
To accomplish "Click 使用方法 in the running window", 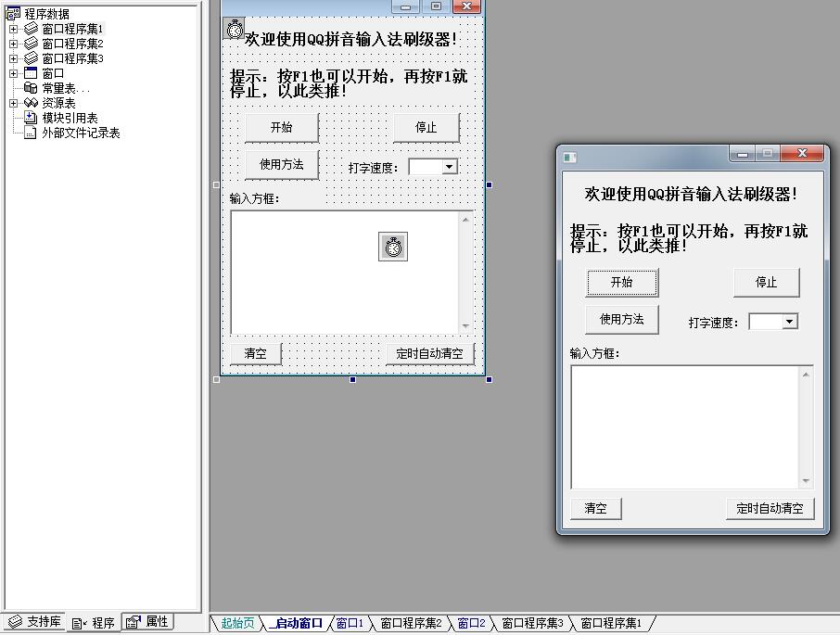I will 622,319.
